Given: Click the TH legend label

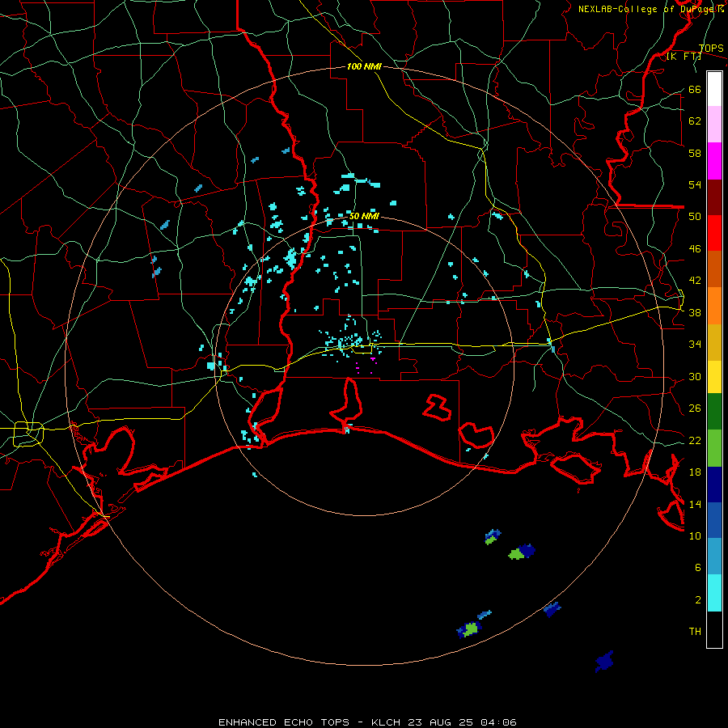Looking at the screenshot, I should 695,631.
